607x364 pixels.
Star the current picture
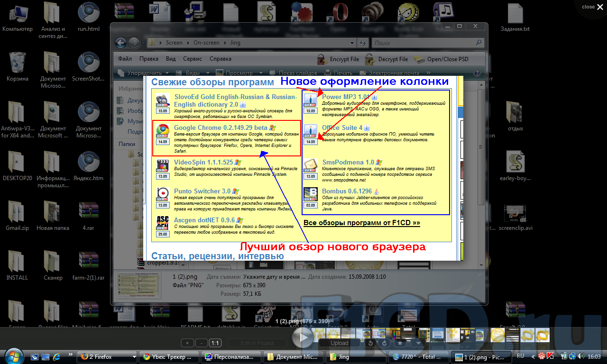click(x=400, y=342)
